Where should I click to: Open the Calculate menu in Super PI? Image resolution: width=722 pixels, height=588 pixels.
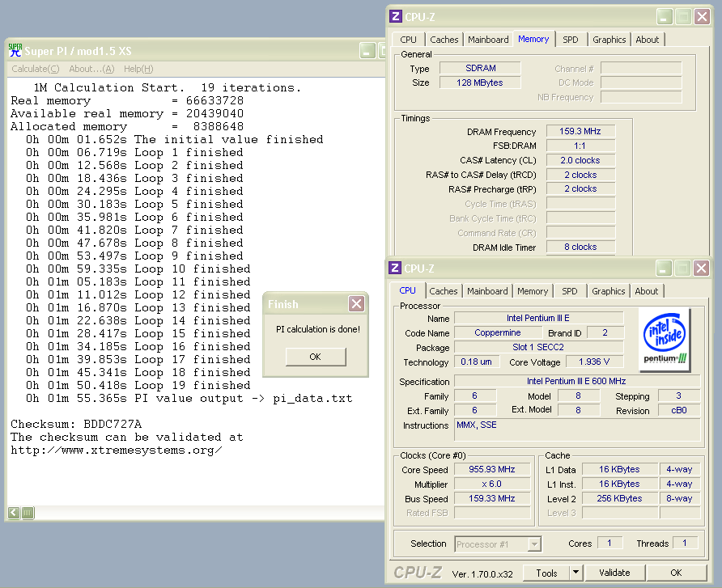(36, 69)
